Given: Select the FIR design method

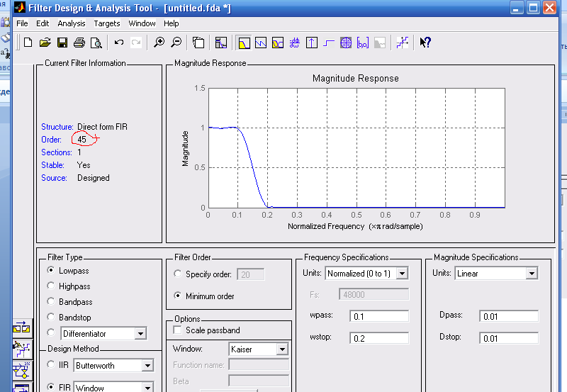Looking at the screenshot, I should click(x=51, y=386).
